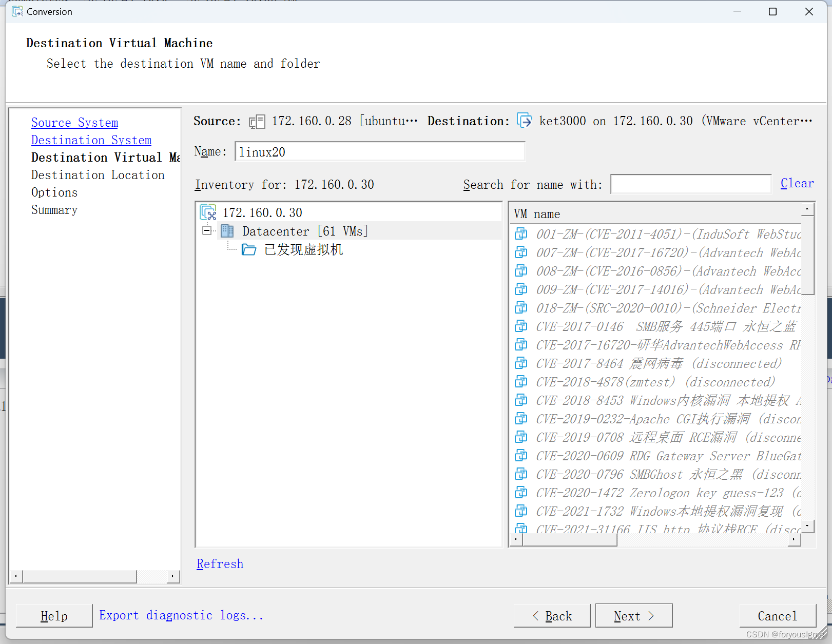Click VM icon beside CVE-2017-0146 SMB entry
The width and height of the screenshot is (832, 644).
(x=521, y=326)
